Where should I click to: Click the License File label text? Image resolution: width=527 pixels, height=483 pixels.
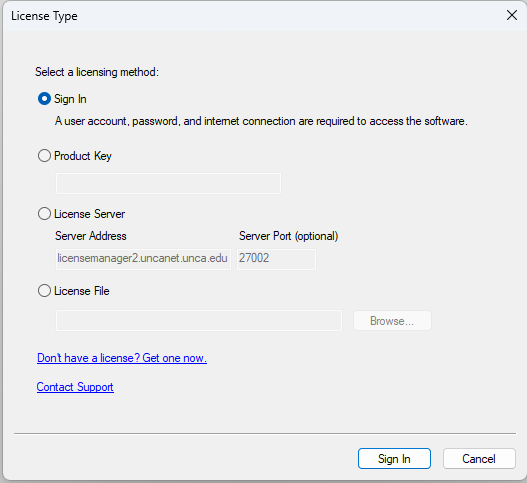(x=82, y=291)
